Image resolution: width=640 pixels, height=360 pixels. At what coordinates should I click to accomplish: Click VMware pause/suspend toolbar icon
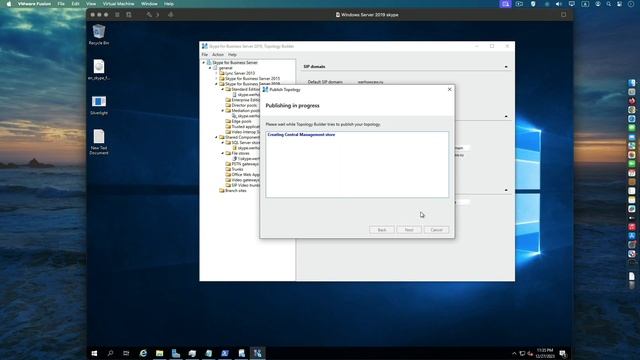117,15
